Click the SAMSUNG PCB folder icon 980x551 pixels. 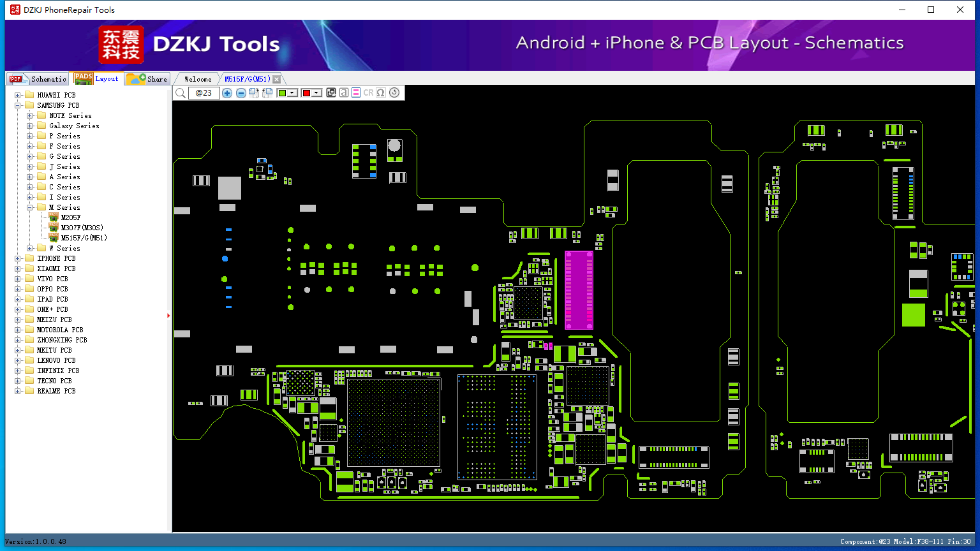point(29,105)
